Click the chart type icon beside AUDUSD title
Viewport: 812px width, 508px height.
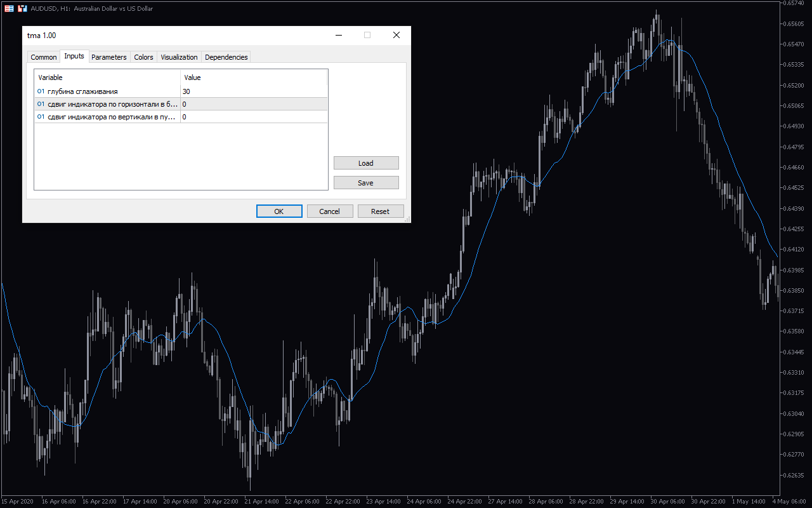[x=22, y=8]
